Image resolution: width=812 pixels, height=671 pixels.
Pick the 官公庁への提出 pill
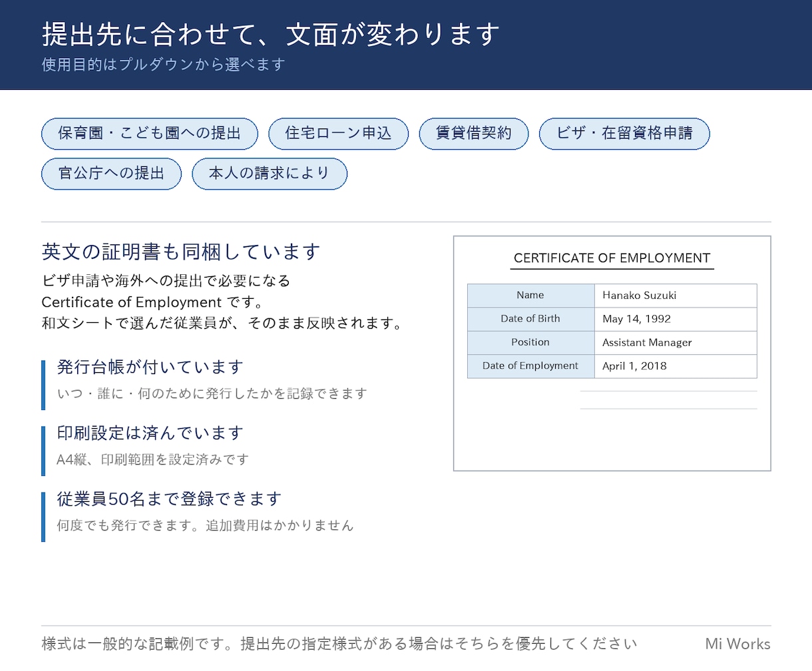tap(111, 174)
